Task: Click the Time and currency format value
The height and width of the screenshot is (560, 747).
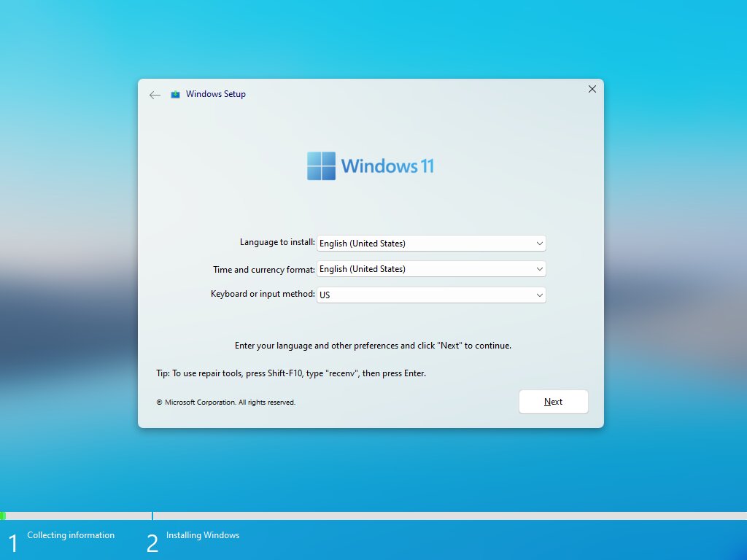Action: tap(362, 269)
